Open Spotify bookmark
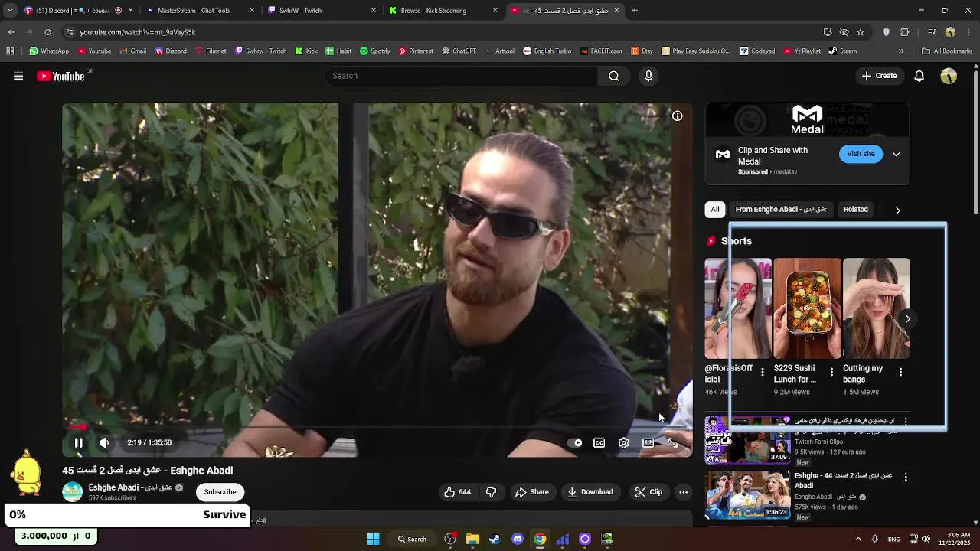This screenshot has height=551, width=980. click(x=375, y=51)
